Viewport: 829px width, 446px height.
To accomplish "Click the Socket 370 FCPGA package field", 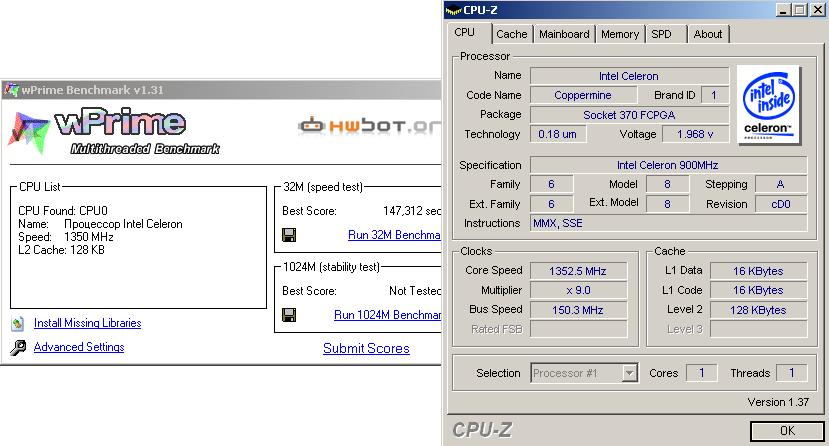I will click(x=629, y=115).
